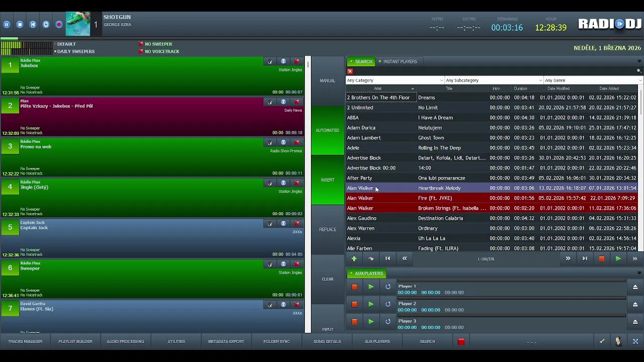
Task: Open Tracks Manager
Action: point(25,341)
